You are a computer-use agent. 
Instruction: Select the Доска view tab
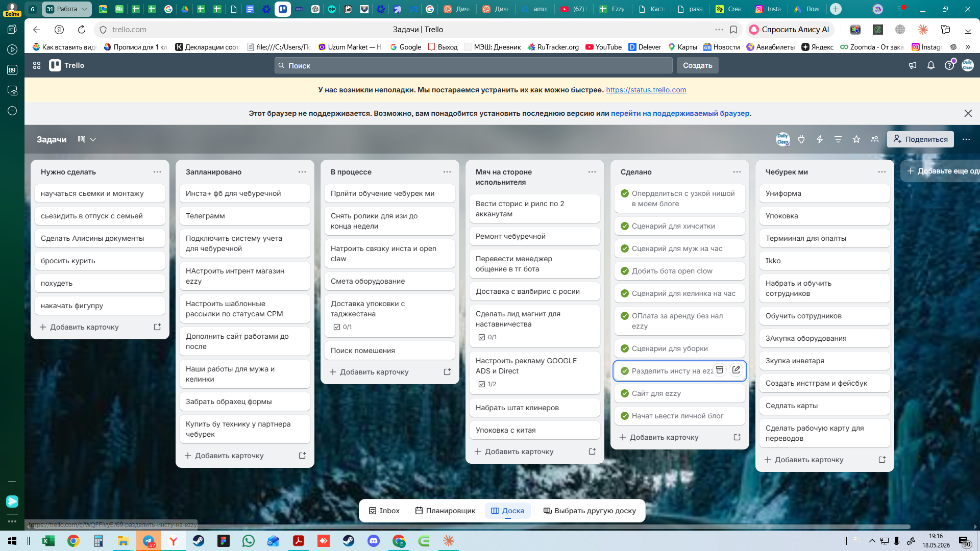click(508, 511)
